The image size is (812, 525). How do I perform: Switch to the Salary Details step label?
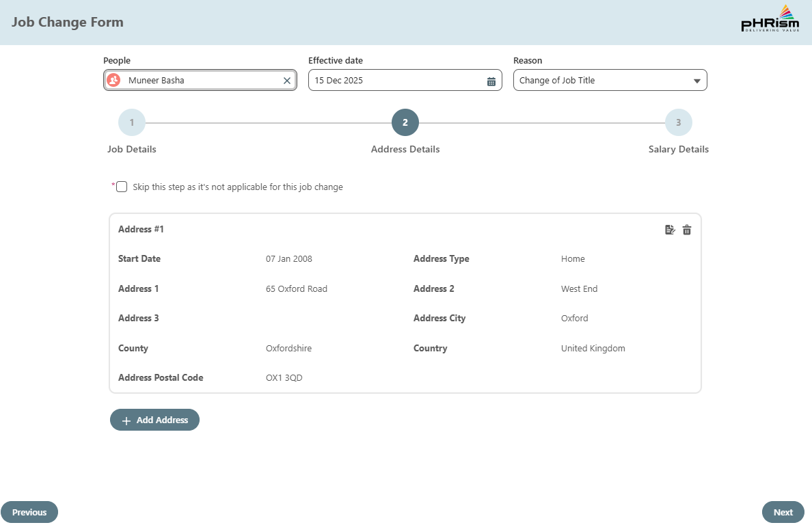tap(679, 149)
